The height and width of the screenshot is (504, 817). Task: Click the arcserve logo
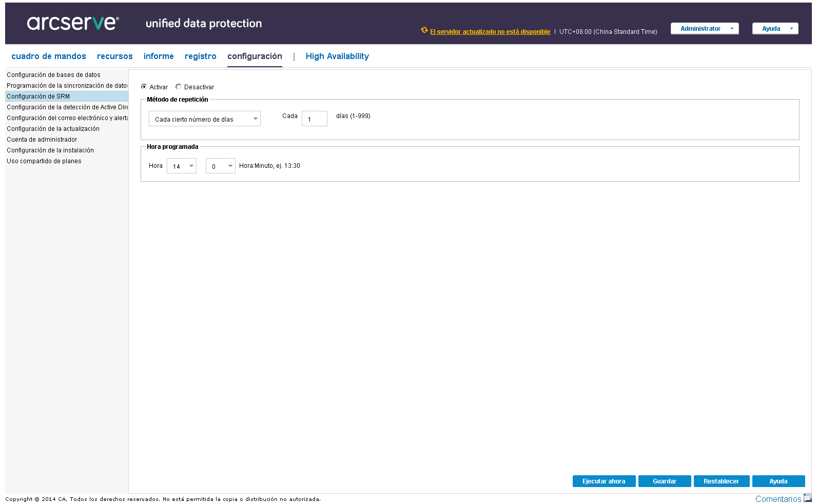pyautogui.click(x=73, y=23)
